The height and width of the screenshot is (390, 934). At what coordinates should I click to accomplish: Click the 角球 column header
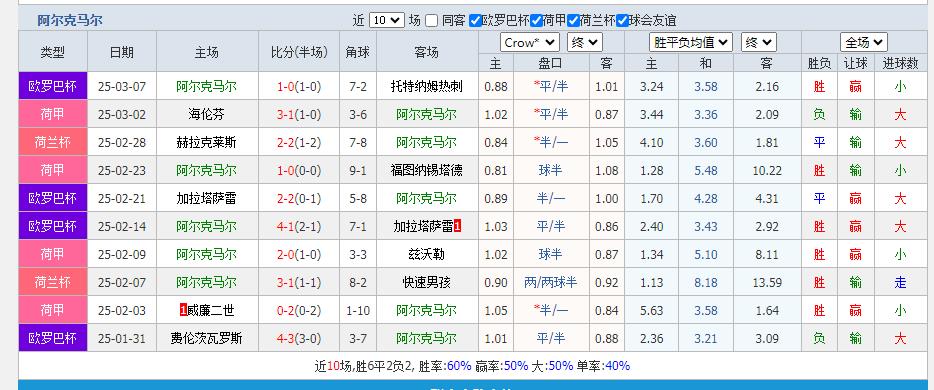point(358,52)
